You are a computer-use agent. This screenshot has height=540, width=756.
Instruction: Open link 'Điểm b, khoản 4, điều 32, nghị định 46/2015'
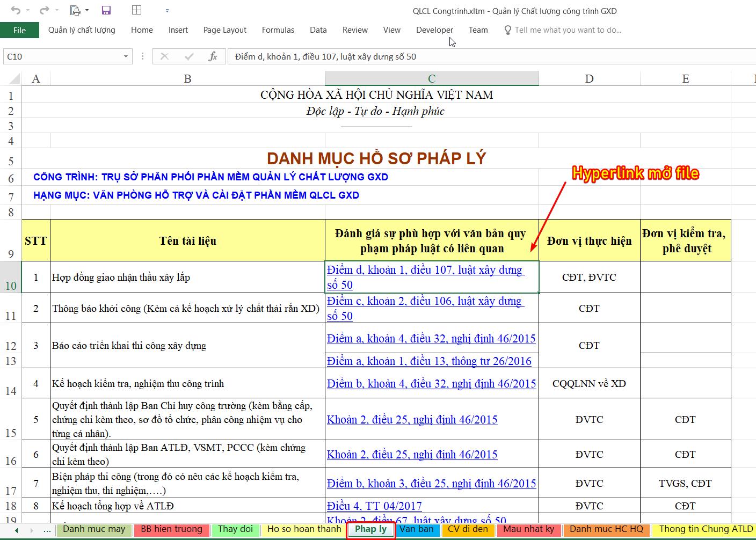(x=431, y=384)
